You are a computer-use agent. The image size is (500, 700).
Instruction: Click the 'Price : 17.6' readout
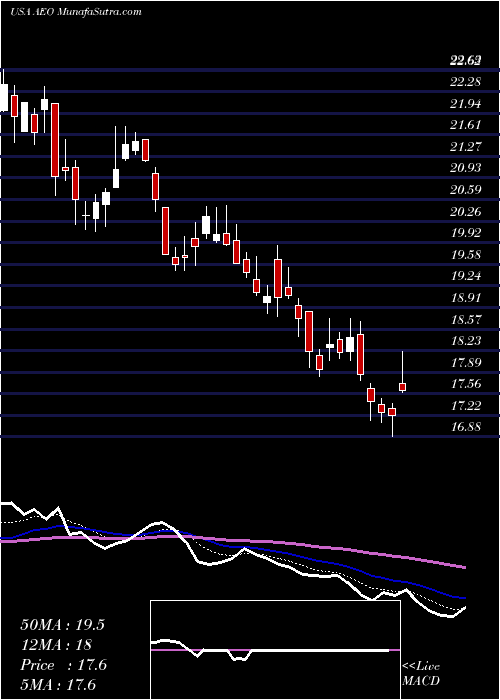click(x=63, y=665)
